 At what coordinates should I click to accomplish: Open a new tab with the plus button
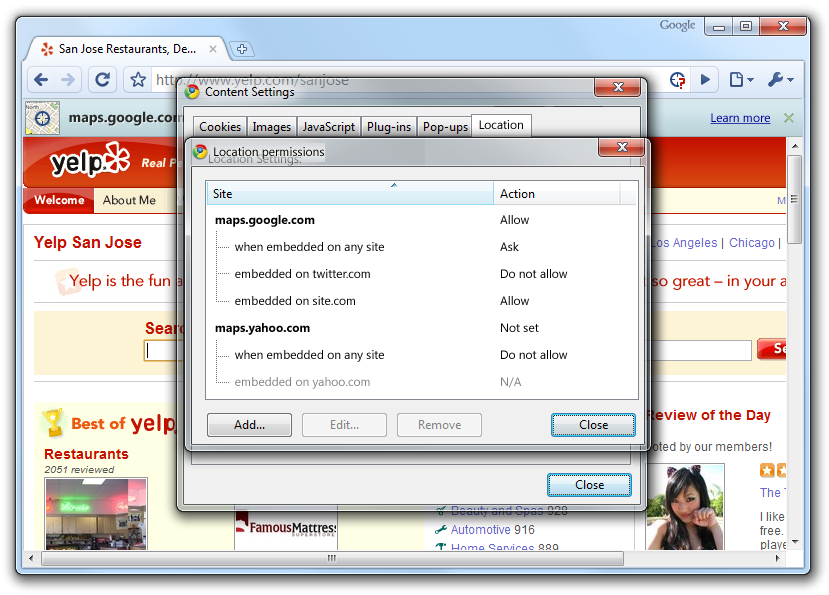coord(241,49)
